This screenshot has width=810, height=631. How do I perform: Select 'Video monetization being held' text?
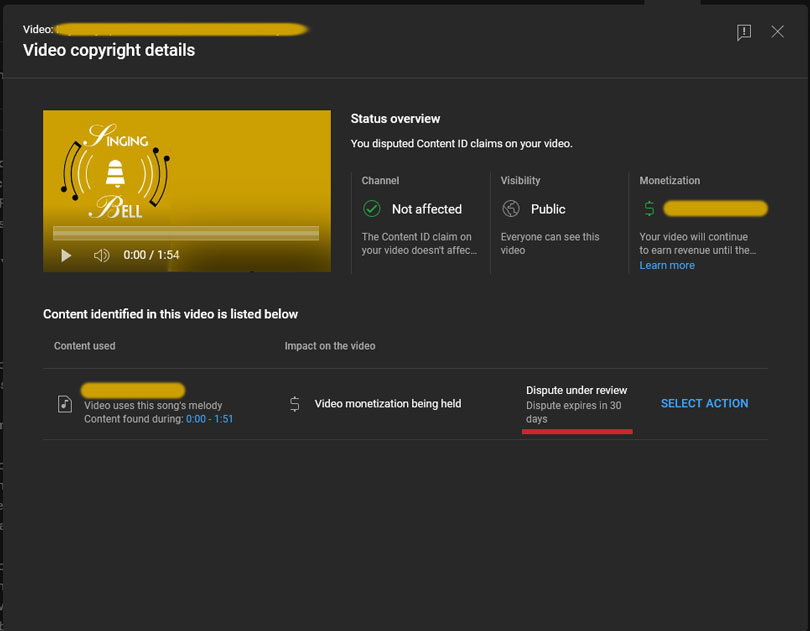(388, 404)
